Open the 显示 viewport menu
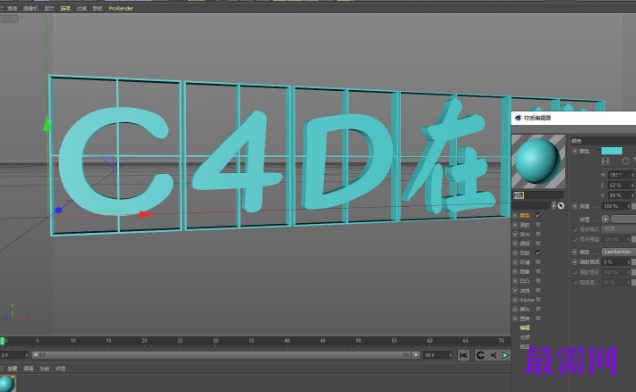The image size is (636, 392). pos(49,8)
